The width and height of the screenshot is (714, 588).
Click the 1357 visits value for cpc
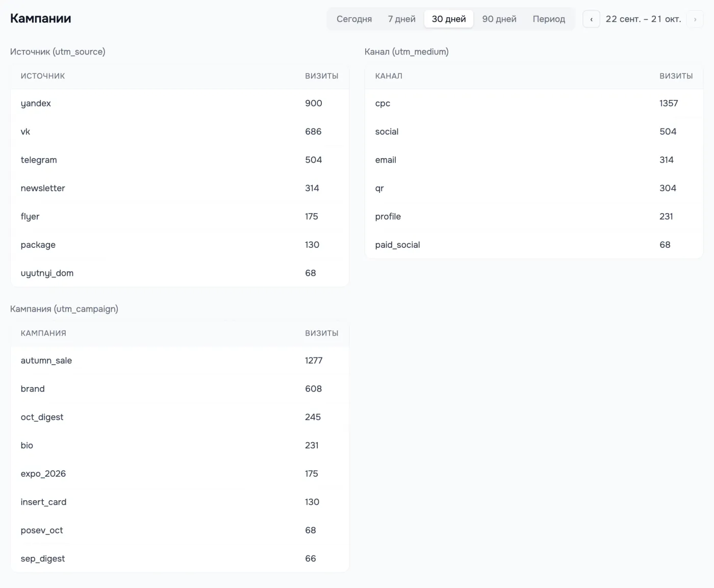pyautogui.click(x=669, y=103)
